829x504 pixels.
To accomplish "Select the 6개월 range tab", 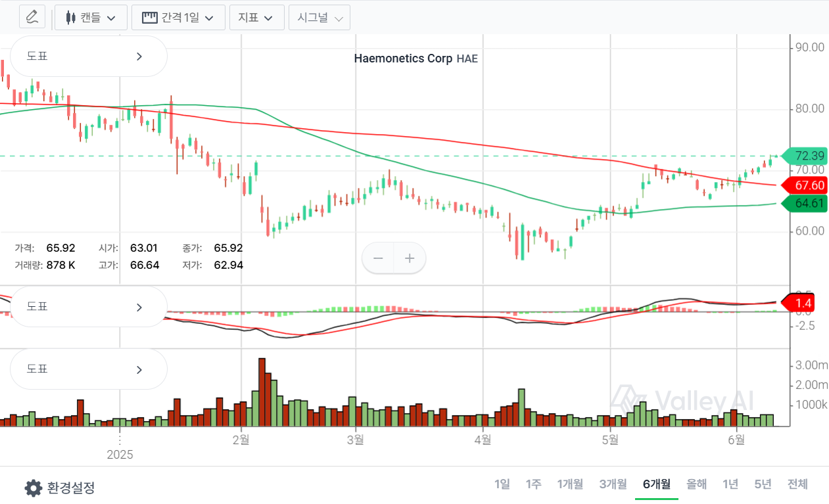I will tap(656, 484).
